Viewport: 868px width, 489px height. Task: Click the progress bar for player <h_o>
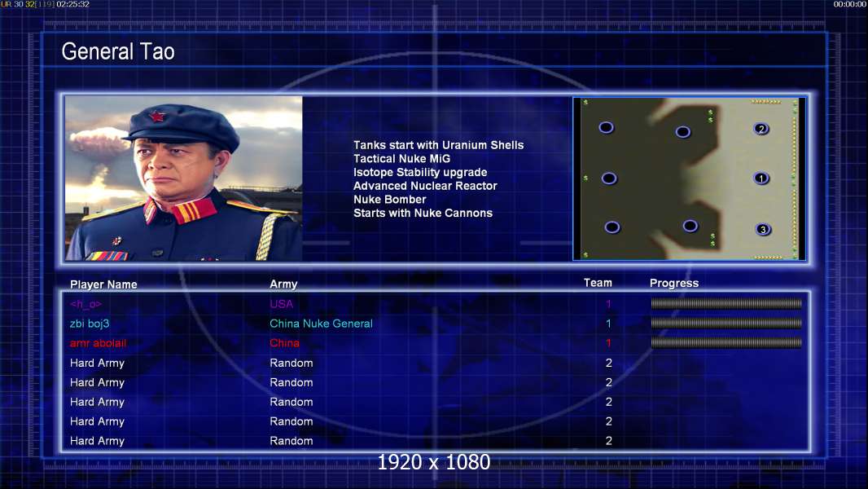point(726,303)
